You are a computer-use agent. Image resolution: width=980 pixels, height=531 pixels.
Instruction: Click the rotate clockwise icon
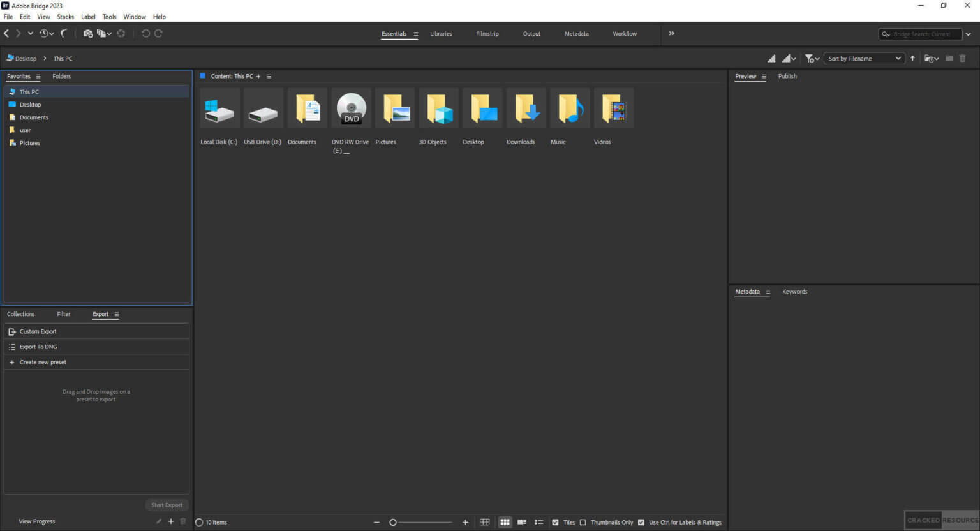159,33
